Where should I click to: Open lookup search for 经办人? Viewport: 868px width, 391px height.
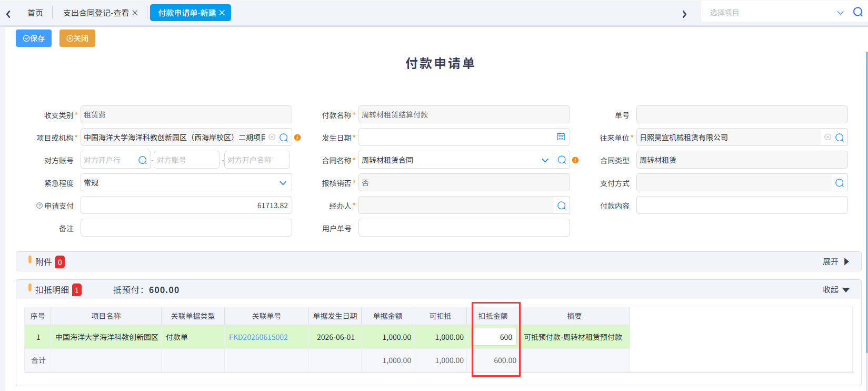click(x=562, y=206)
